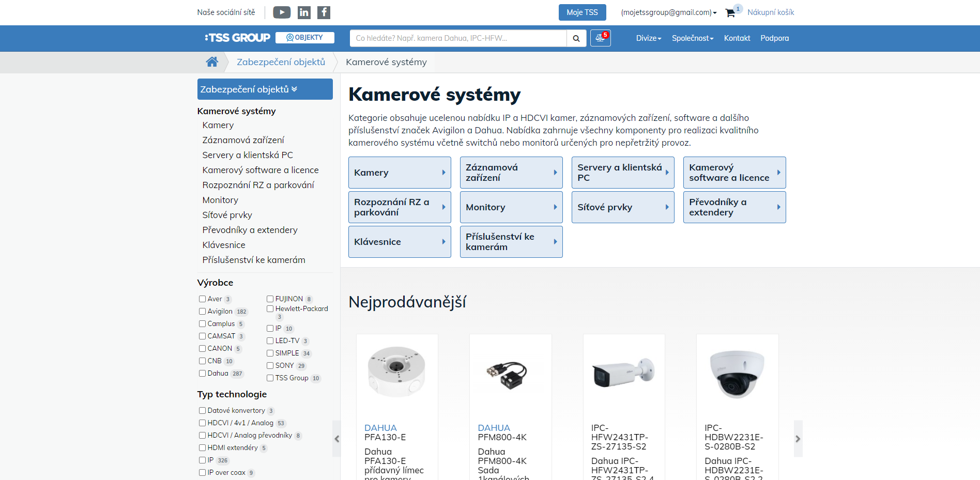Open the Facebook social icon
This screenshot has height=480, width=980.
(324, 12)
